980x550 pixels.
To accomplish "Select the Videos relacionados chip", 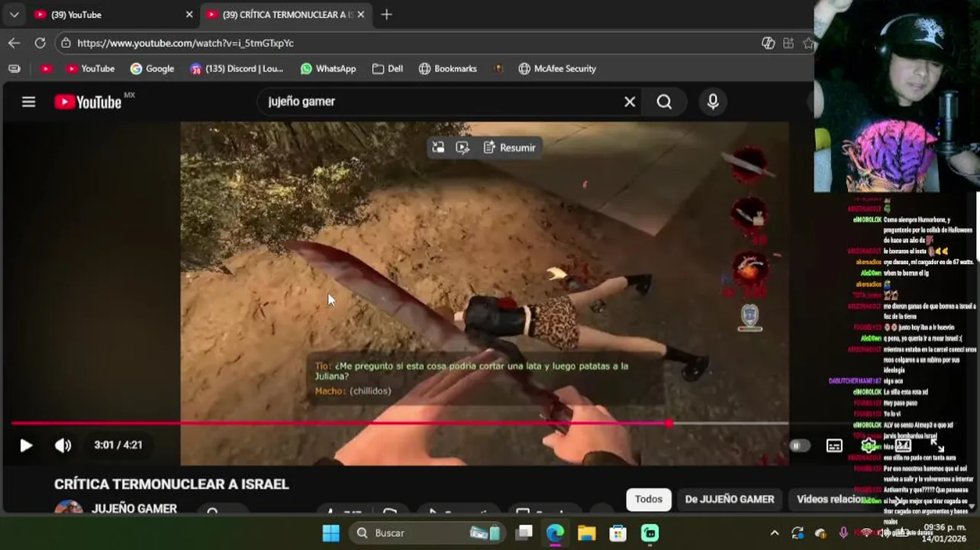I will point(830,499).
